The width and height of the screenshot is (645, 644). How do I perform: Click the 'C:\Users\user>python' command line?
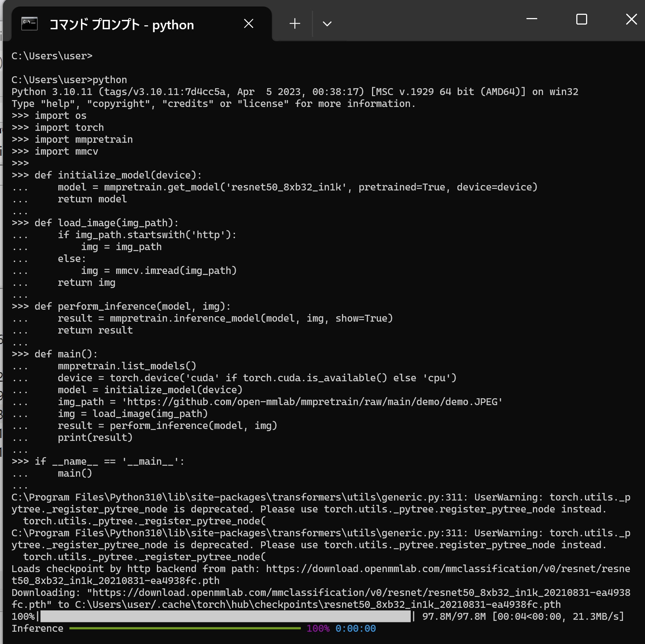[69, 80]
